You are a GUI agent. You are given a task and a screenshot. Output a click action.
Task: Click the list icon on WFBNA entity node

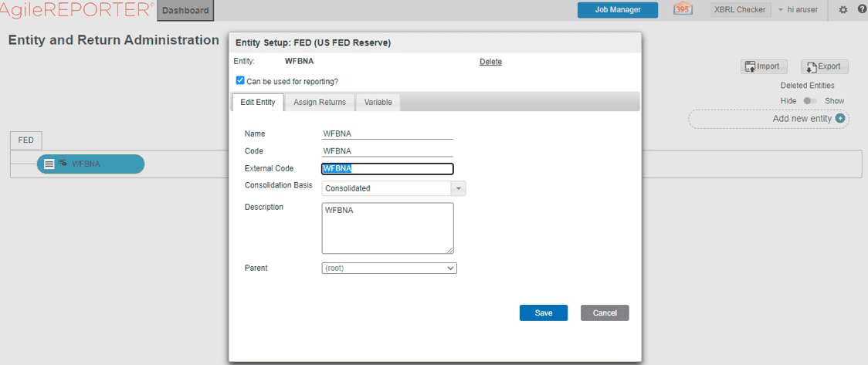click(49, 164)
